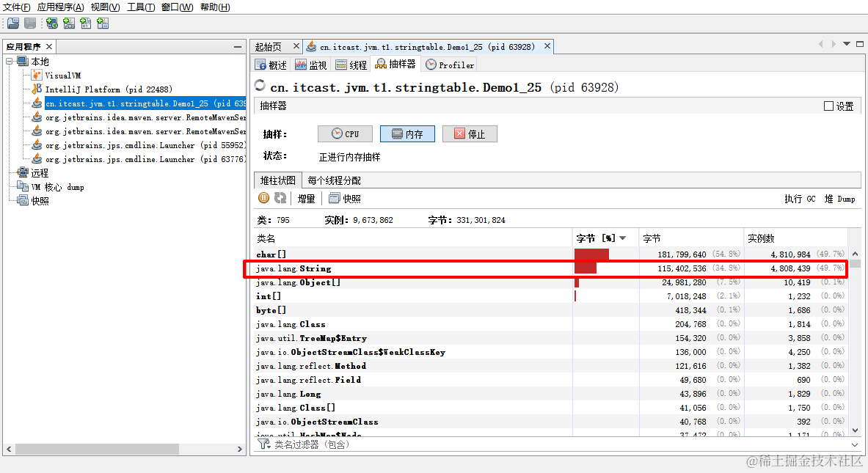
Task: Start CPU sampling
Action: [x=345, y=134]
